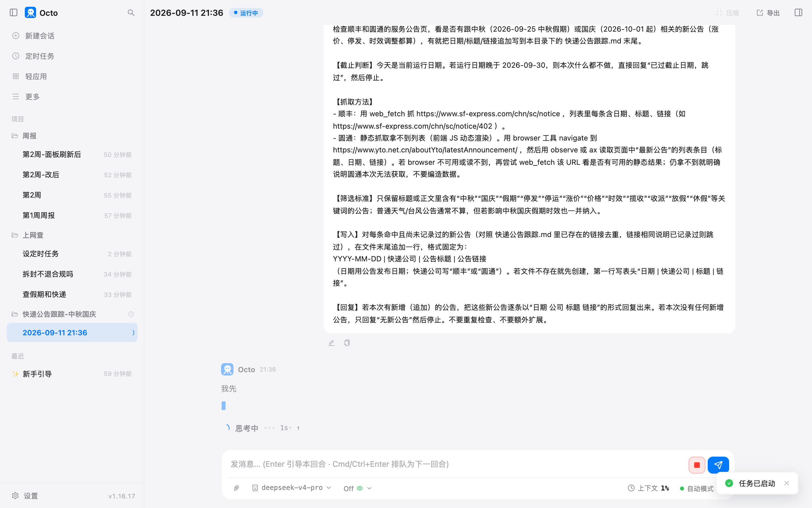Click the Octo logo in the sidebar
Screen dimensions: 812x508
(x=30, y=13)
